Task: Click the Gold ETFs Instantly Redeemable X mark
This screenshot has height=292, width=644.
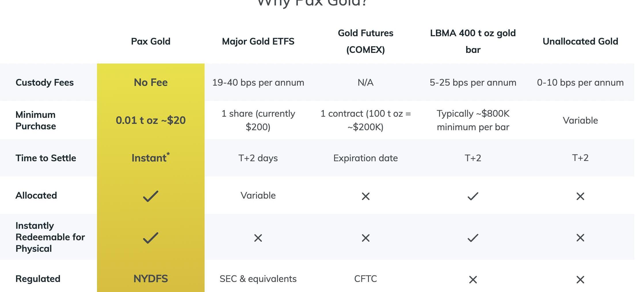Action: tap(258, 238)
